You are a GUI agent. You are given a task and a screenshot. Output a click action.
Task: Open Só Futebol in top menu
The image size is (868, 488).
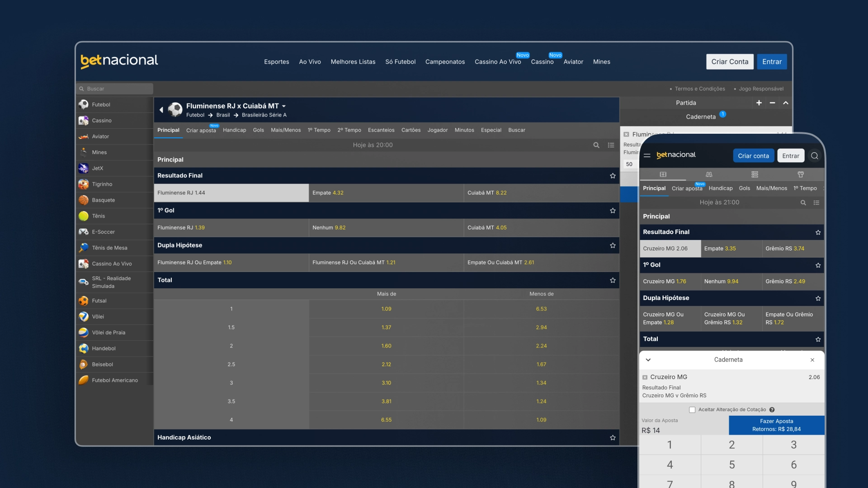400,62
